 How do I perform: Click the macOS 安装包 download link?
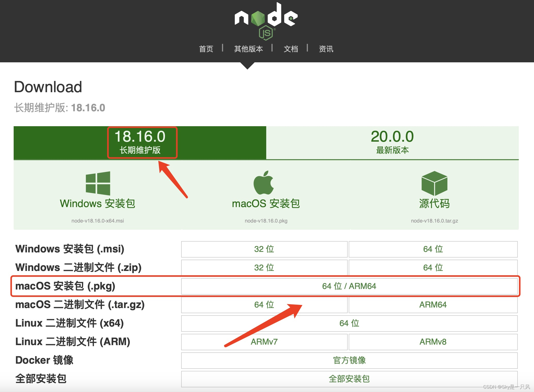(x=266, y=203)
